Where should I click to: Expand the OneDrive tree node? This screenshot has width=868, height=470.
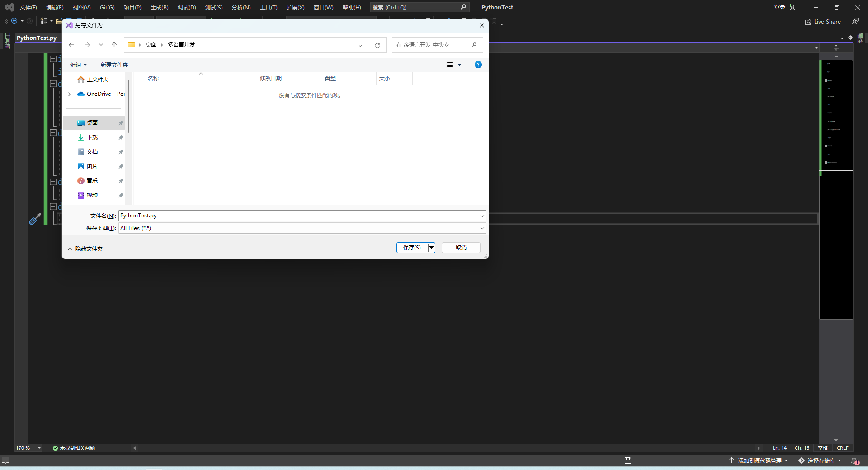click(69, 94)
